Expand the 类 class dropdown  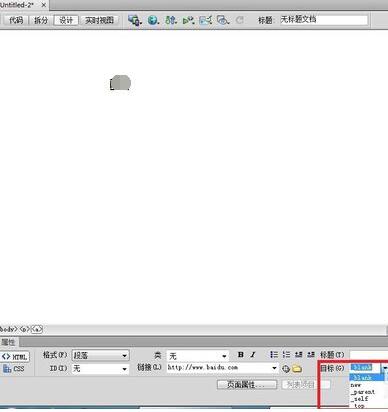click(198, 356)
